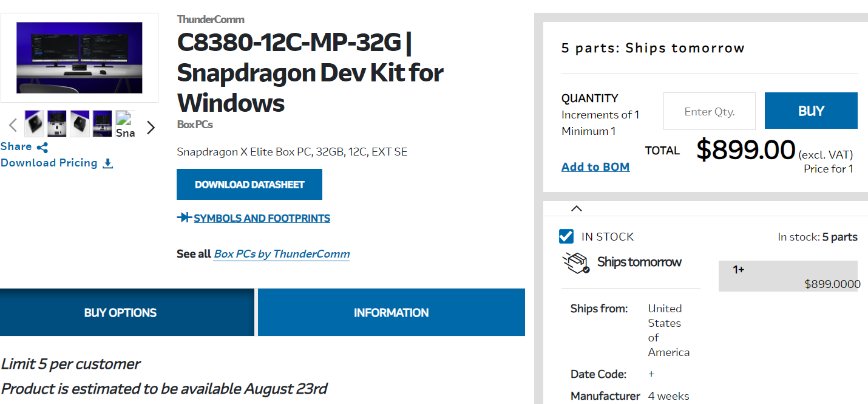Click the Share icon
Screen dimensions: 868x404
(x=42, y=147)
